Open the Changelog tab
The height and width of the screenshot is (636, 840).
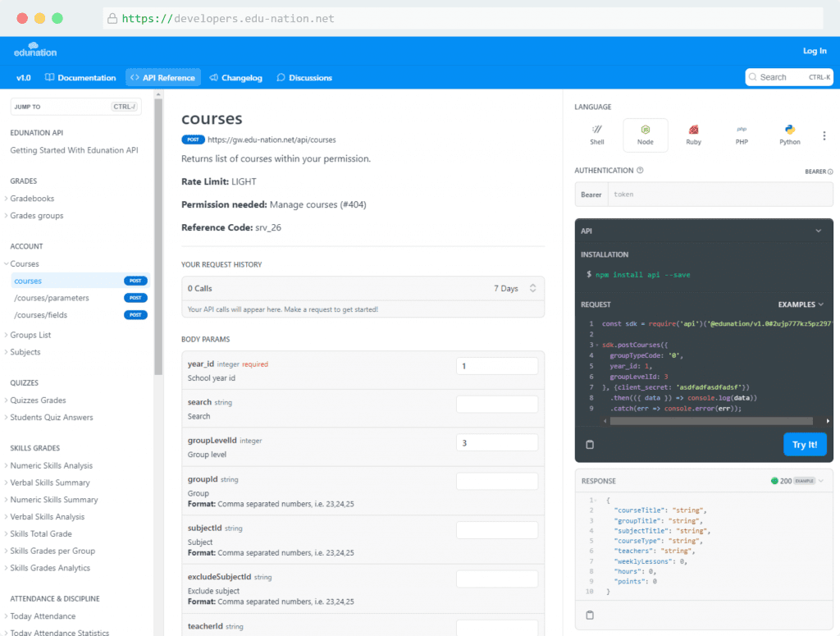click(235, 78)
